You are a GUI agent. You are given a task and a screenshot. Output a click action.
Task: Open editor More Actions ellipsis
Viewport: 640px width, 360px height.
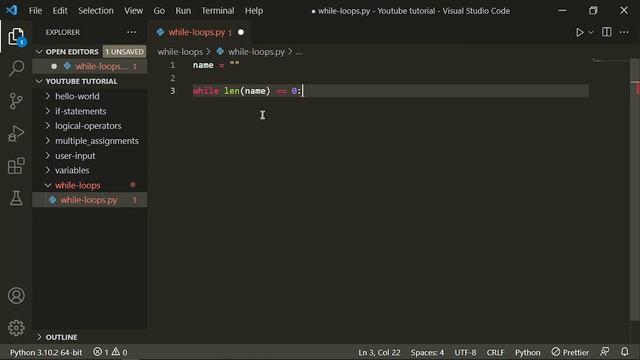pos(624,32)
